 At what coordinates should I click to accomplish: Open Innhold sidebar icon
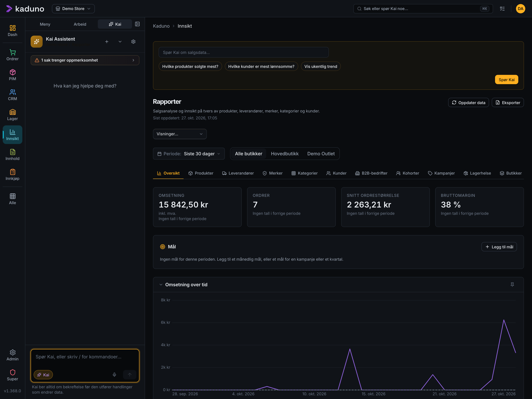pos(13,155)
